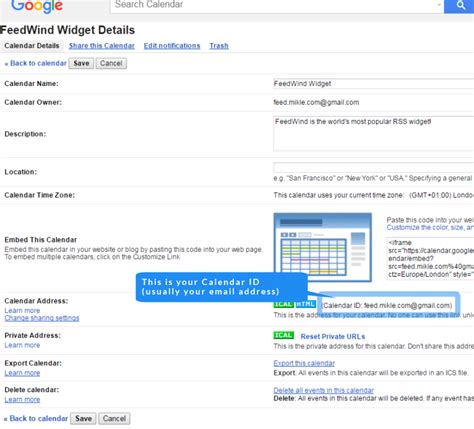Switch to the Edit notifications tab

[x=172, y=46]
